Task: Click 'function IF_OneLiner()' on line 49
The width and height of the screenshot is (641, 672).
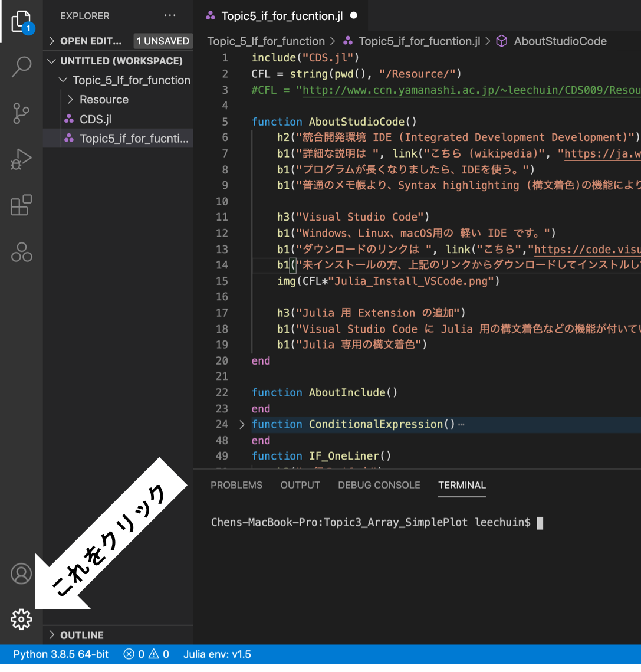Action: [x=321, y=456]
